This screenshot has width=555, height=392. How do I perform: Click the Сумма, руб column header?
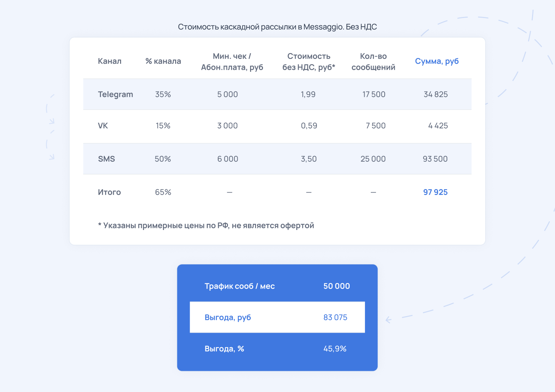(x=437, y=61)
